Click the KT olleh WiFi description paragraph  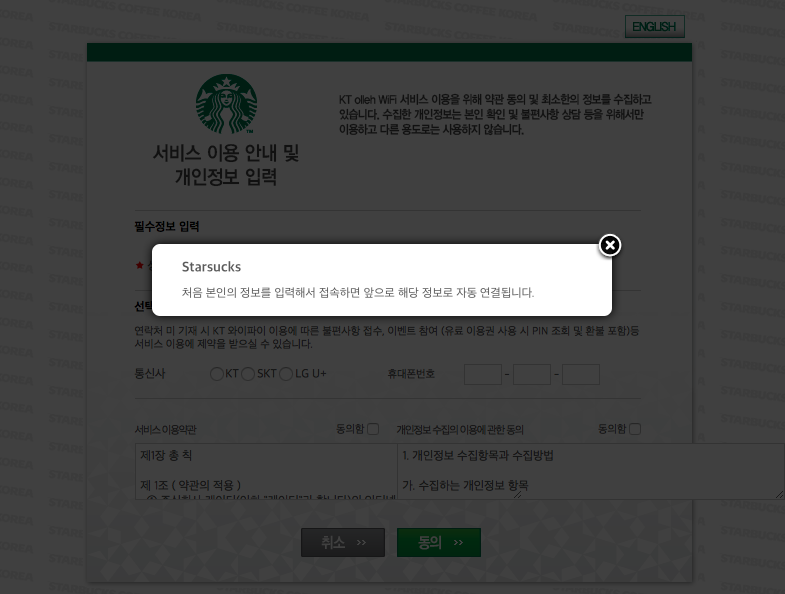495,115
